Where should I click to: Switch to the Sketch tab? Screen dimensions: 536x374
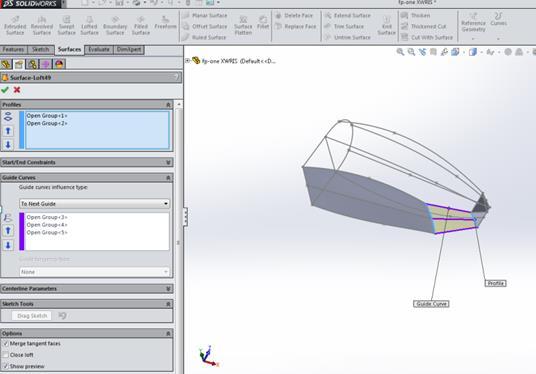(41, 50)
